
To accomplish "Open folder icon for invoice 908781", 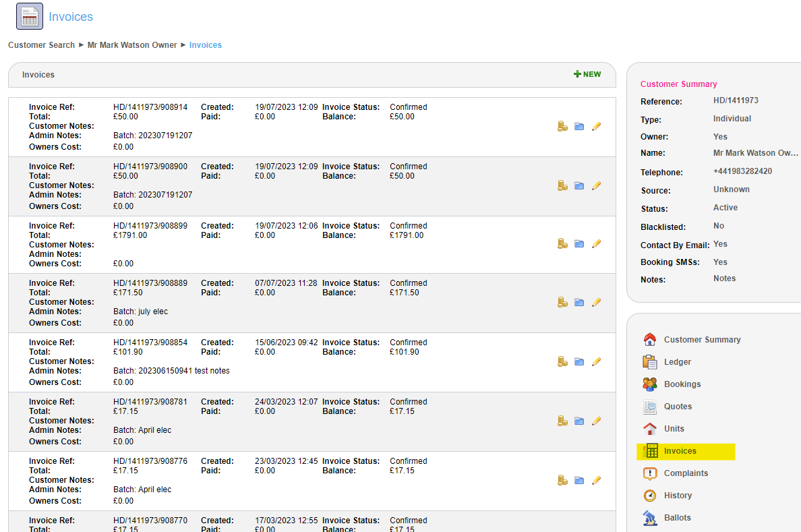I will [x=578, y=421].
